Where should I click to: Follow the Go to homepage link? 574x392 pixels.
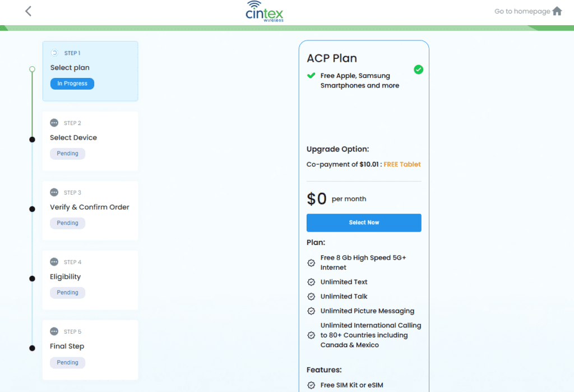(x=522, y=11)
